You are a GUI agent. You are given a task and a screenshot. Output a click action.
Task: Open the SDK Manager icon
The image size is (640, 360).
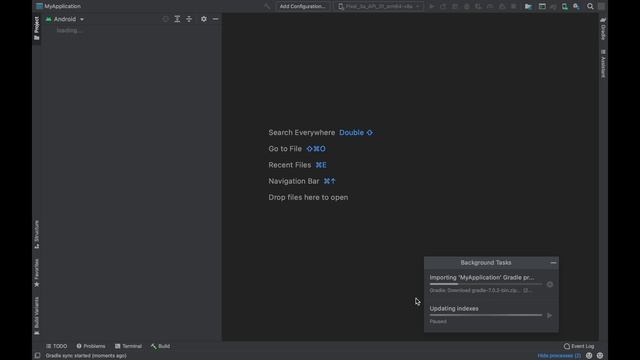tap(576, 6)
